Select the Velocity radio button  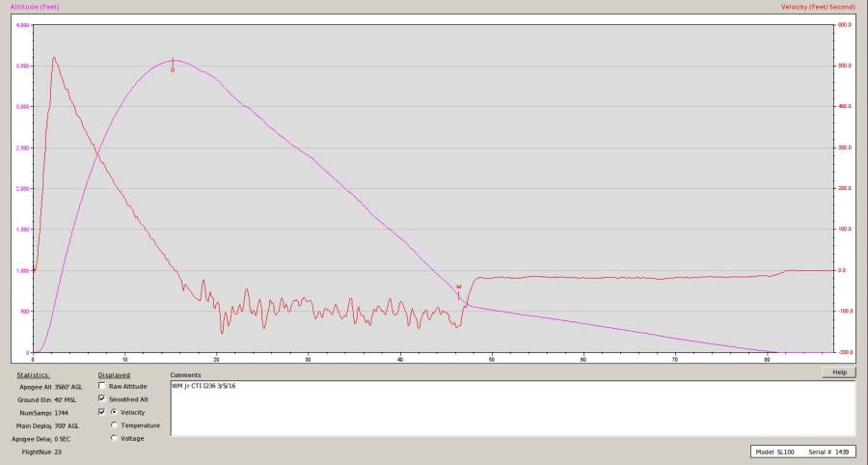[115, 412]
